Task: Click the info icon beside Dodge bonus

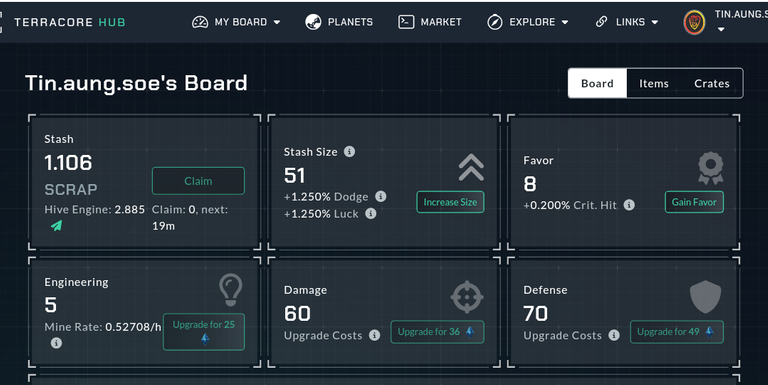Action: click(381, 196)
